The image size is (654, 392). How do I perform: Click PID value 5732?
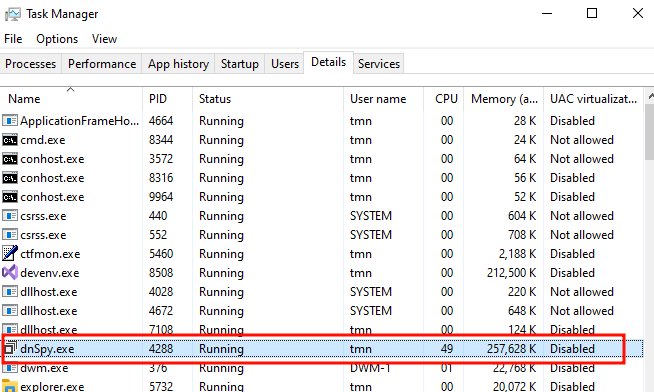(161, 387)
